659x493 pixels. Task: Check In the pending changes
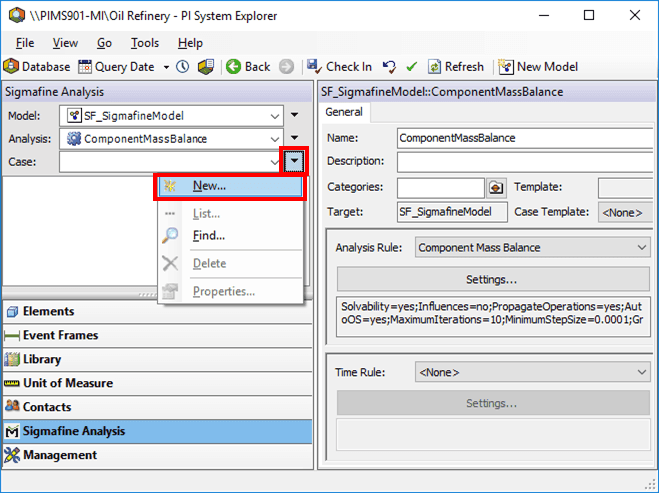(x=340, y=66)
